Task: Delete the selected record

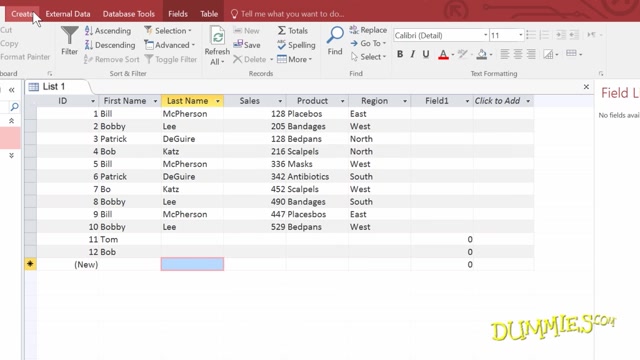Action: (x=250, y=59)
